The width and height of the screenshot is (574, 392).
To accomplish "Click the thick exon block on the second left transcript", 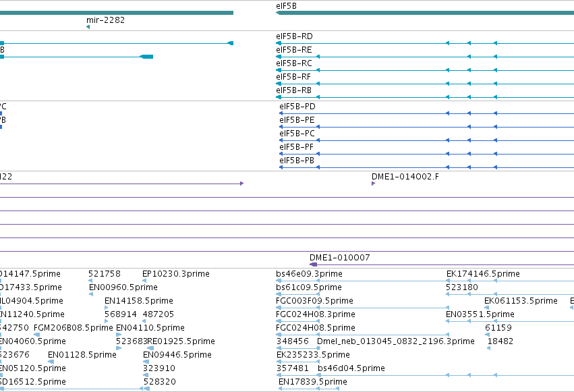I will click(x=147, y=57).
